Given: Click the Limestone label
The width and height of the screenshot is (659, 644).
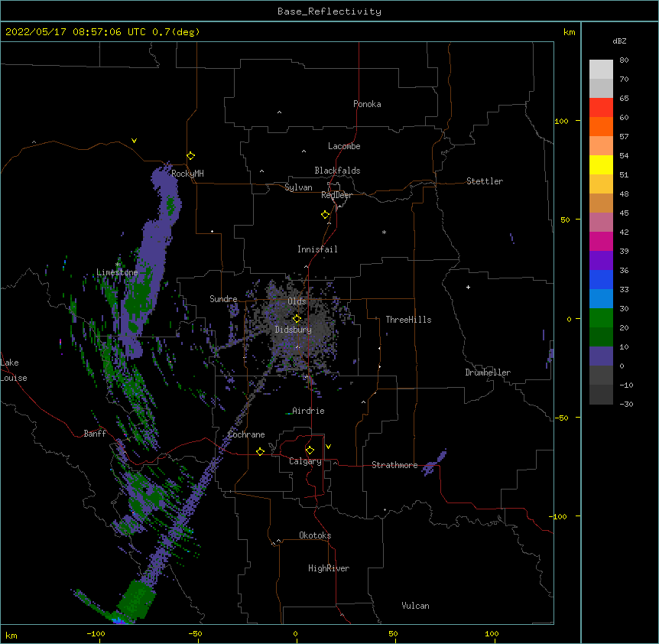Looking at the screenshot, I should [117, 272].
